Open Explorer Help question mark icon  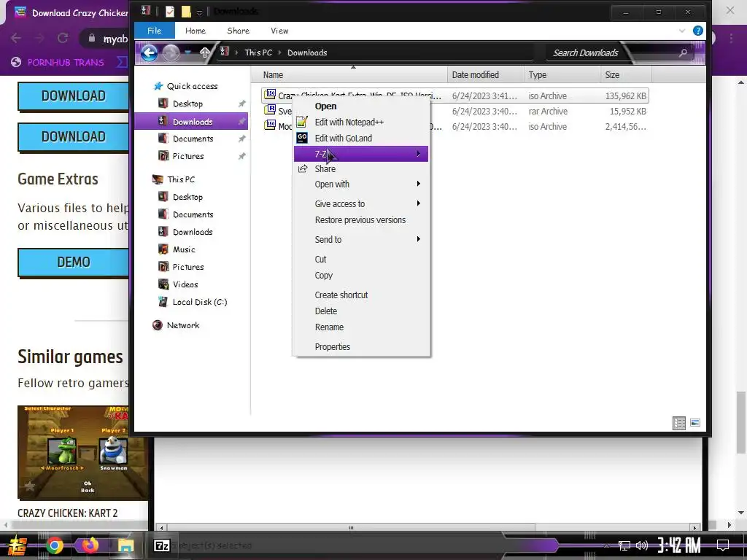[698, 31]
